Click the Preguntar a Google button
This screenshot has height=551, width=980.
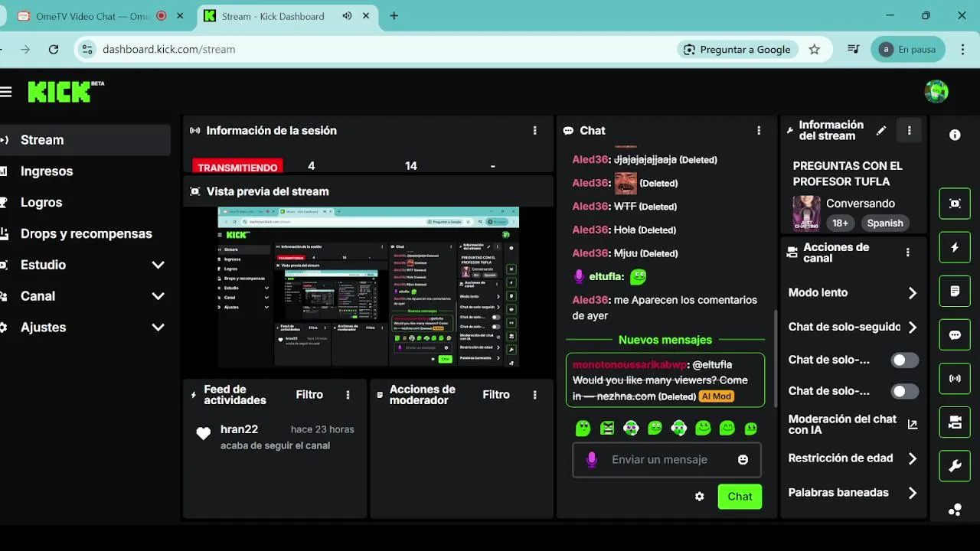pyautogui.click(x=737, y=49)
